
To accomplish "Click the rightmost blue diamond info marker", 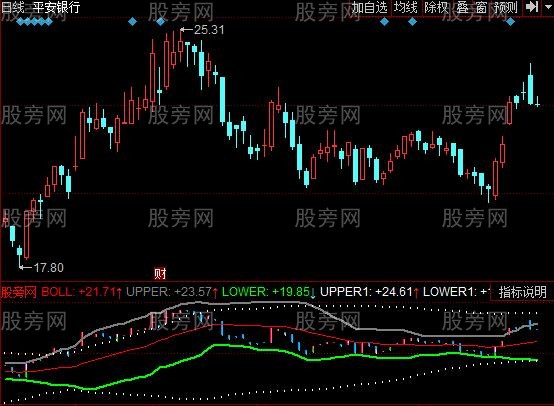I will (510, 22).
